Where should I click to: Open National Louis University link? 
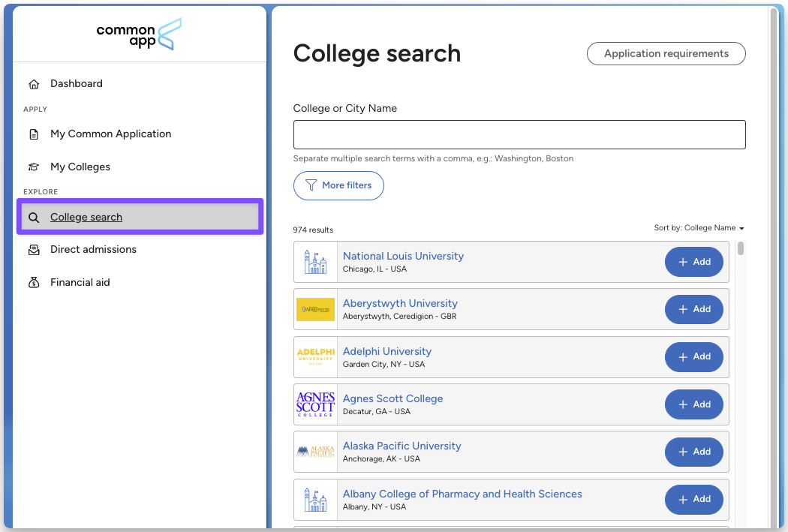click(403, 256)
